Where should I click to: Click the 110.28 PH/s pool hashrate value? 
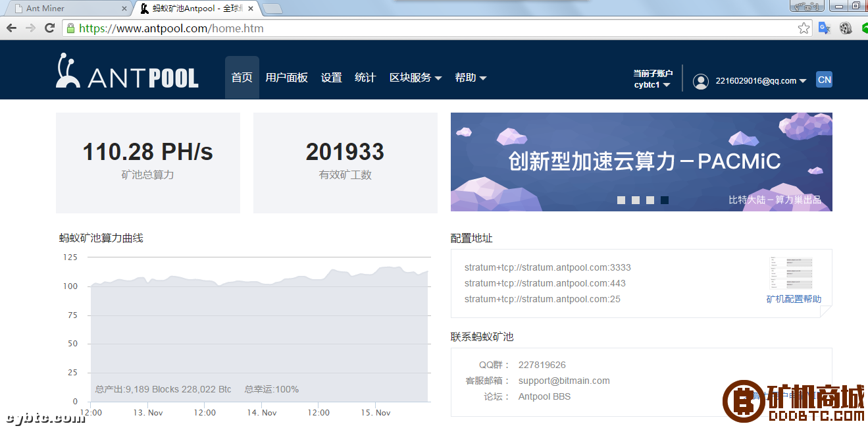click(148, 152)
